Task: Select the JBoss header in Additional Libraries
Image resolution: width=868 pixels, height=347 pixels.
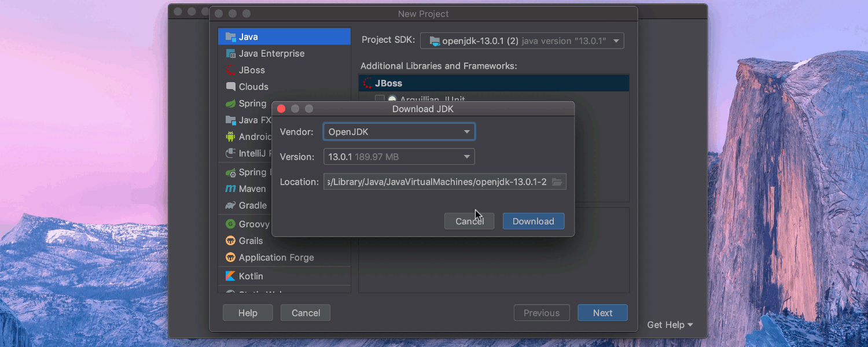Action: click(494, 83)
